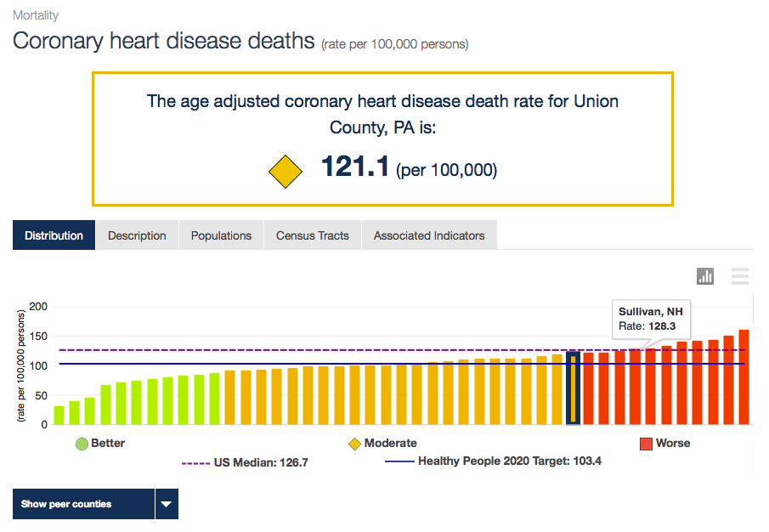
Task: Switch to the Populations tab
Action: pyautogui.click(x=220, y=235)
